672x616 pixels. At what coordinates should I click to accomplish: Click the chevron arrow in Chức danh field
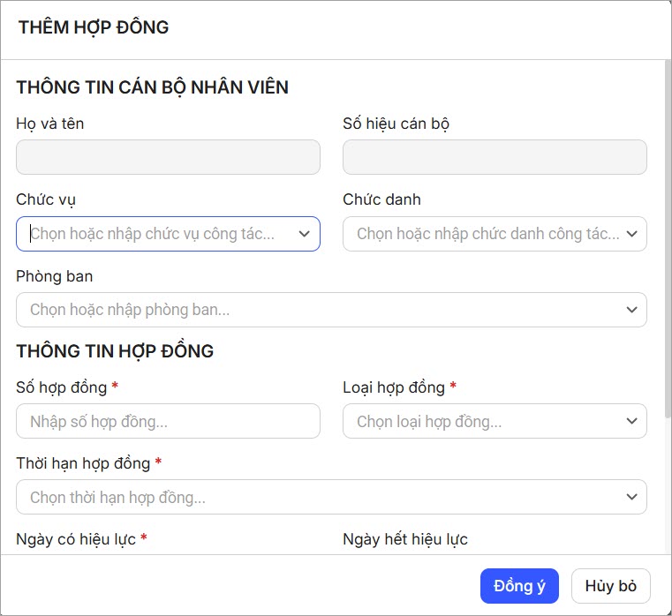click(x=631, y=234)
